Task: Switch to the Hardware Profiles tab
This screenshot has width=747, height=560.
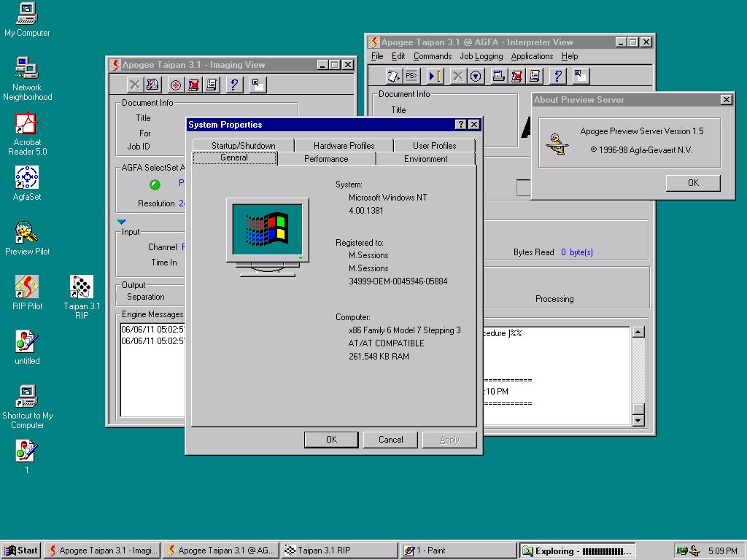Action: [x=344, y=145]
